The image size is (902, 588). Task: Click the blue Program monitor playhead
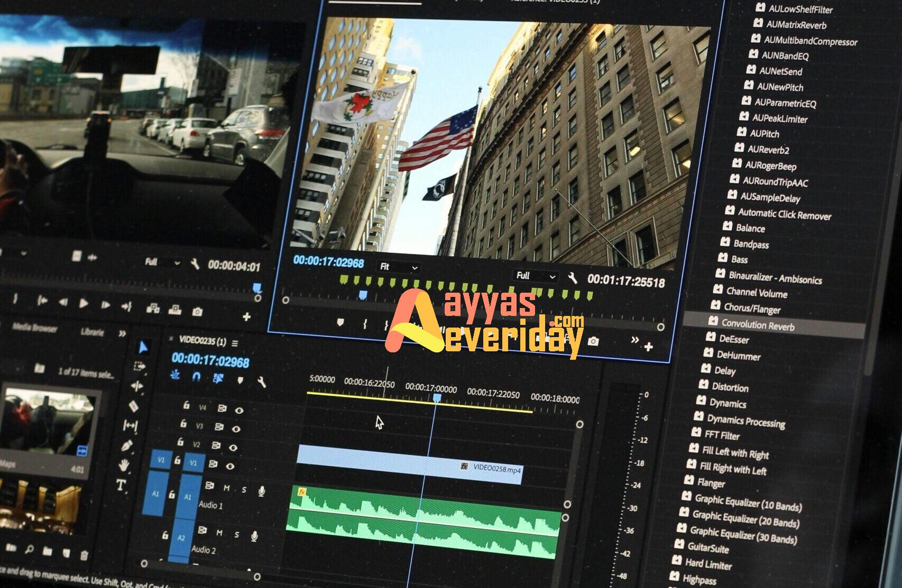click(x=363, y=295)
